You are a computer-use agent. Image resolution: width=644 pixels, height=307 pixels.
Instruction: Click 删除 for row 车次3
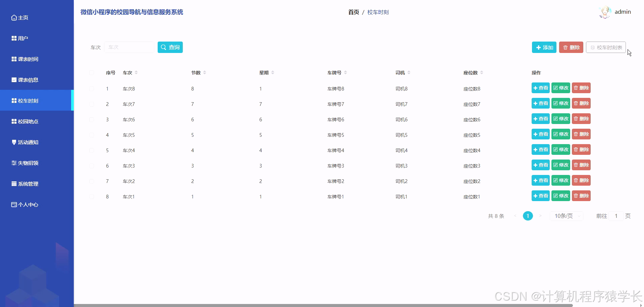click(581, 165)
